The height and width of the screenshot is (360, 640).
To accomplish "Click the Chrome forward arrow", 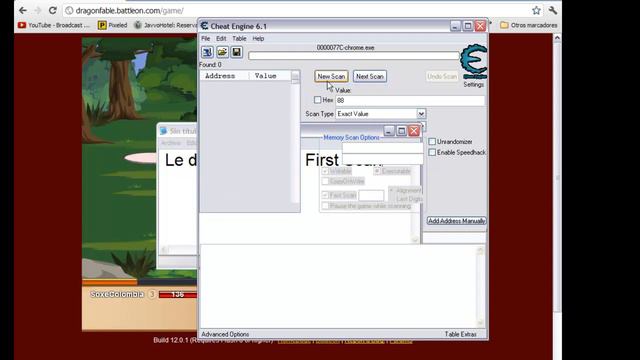I will pyautogui.click(x=38, y=10).
